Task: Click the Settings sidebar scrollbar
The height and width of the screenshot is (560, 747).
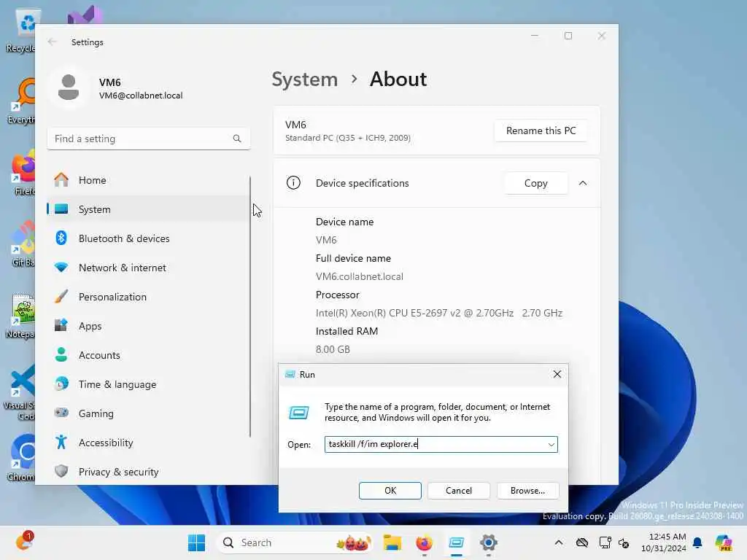Action: tap(249, 307)
